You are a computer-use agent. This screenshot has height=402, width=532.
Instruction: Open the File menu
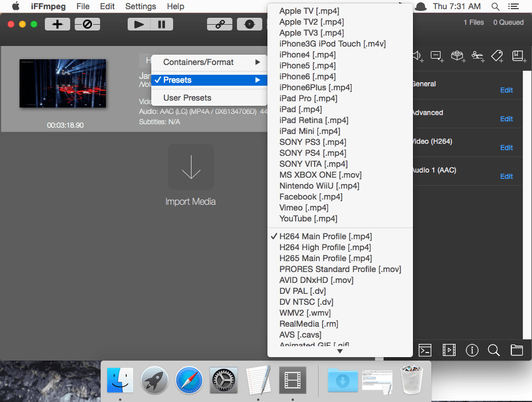(x=83, y=6)
